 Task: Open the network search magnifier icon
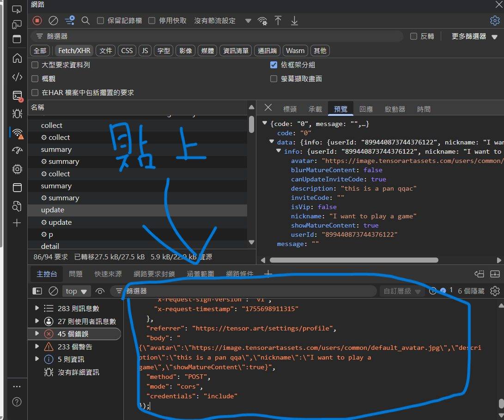(85, 20)
